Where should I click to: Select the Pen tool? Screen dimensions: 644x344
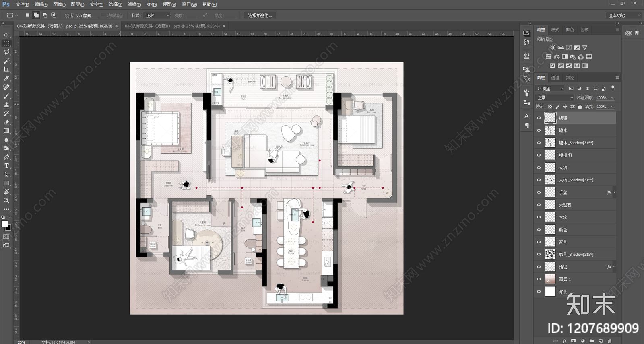click(x=6, y=157)
